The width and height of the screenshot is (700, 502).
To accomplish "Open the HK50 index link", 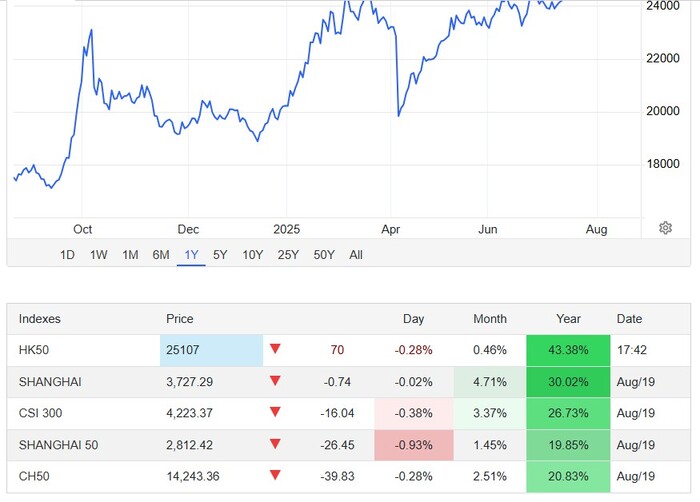I will point(34,350).
